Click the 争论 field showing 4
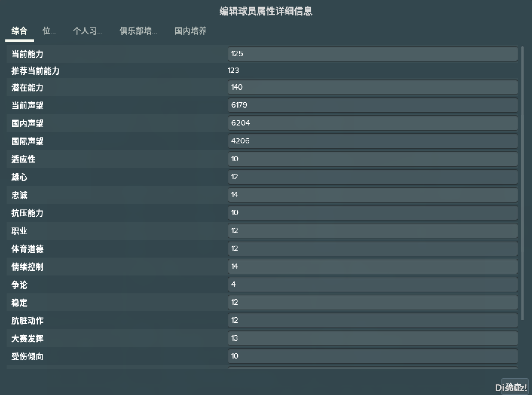This screenshot has width=532, height=395. (x=372, y=284)
